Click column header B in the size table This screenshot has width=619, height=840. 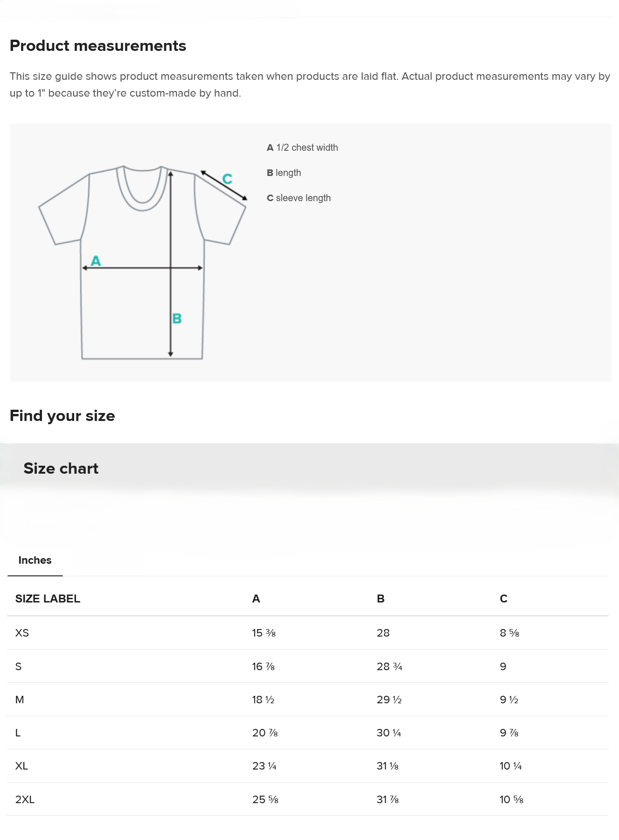point(381,599)
